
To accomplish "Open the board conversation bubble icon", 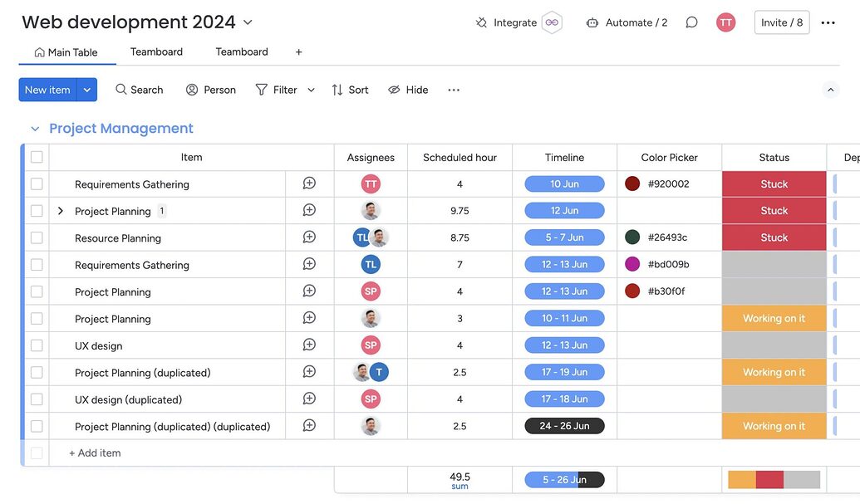I will (691, 22).
